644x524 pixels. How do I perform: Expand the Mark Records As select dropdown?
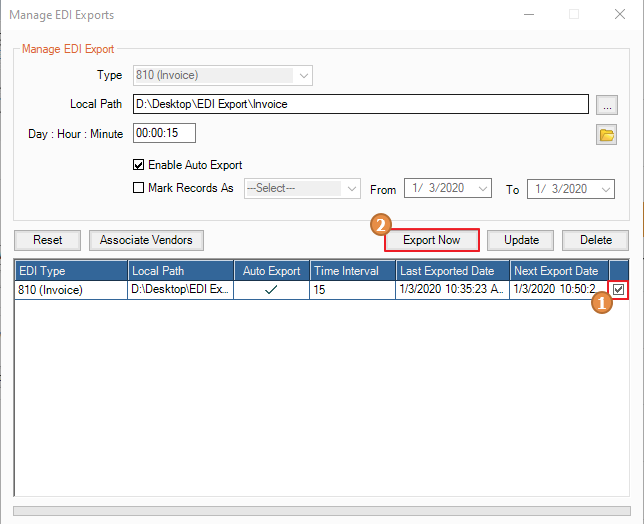(351, 189)
